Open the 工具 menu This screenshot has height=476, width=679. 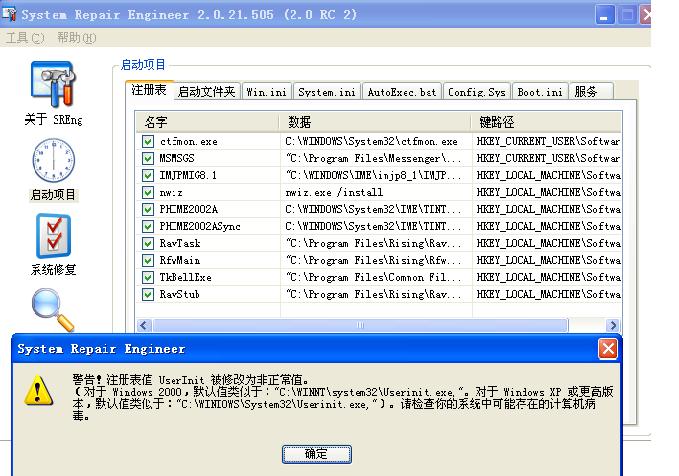pos(25,38)
